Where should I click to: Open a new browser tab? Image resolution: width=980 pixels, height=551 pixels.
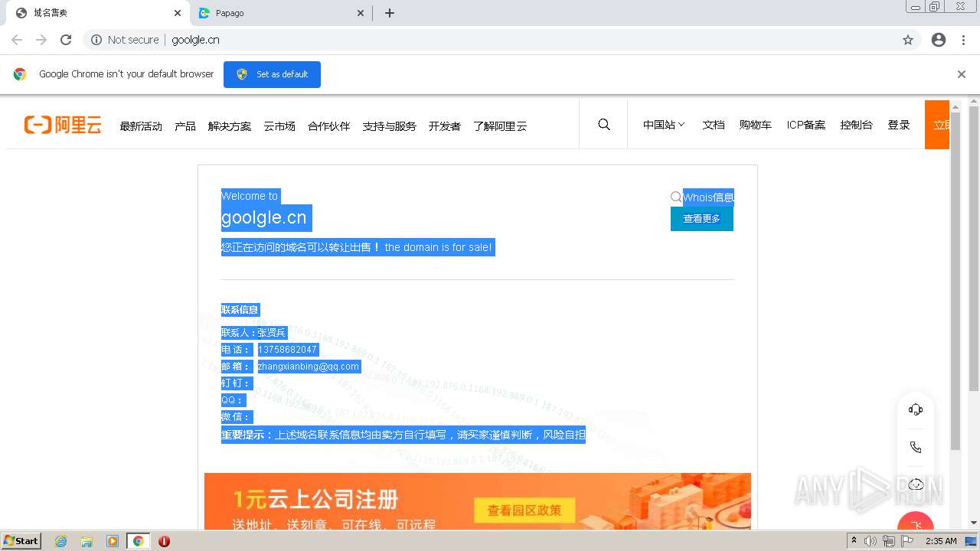390,13
